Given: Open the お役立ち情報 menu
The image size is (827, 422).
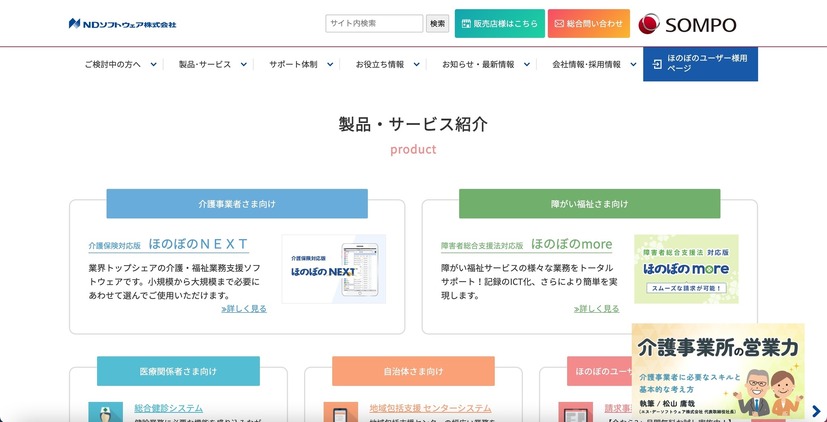Looking at the screenshot, I should pyautogui.click(x=386, y=64).
